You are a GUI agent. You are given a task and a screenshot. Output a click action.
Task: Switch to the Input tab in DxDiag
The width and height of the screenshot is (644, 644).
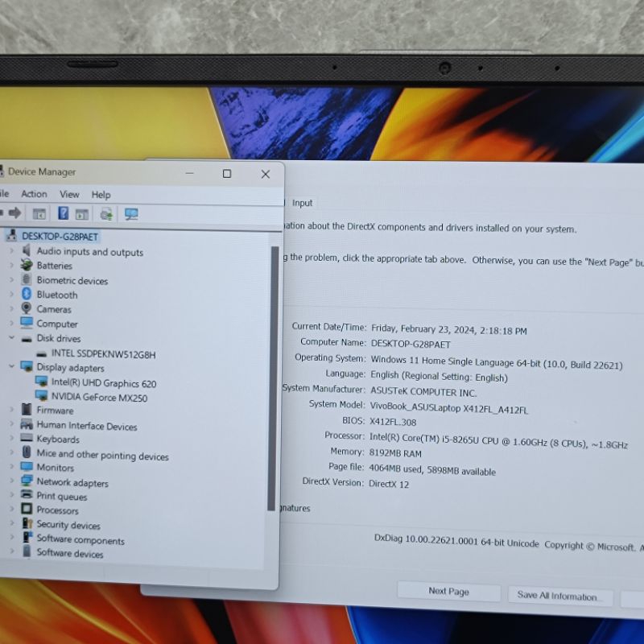point(303,203)
